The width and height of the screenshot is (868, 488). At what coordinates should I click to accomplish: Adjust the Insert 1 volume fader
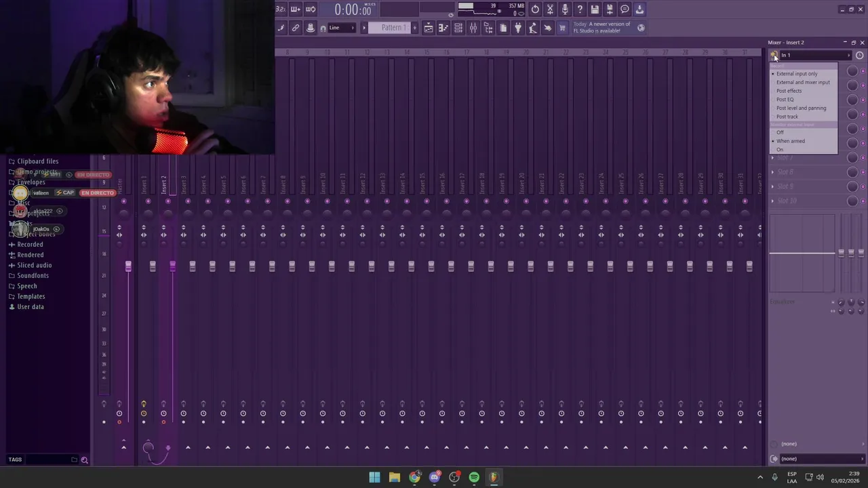pyautogui.click(x=153, y=267)
